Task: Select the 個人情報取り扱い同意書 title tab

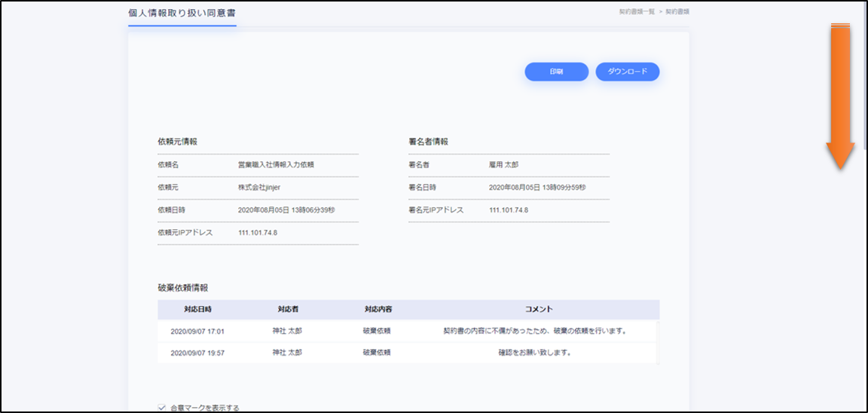Action: (x=182, y=13)
